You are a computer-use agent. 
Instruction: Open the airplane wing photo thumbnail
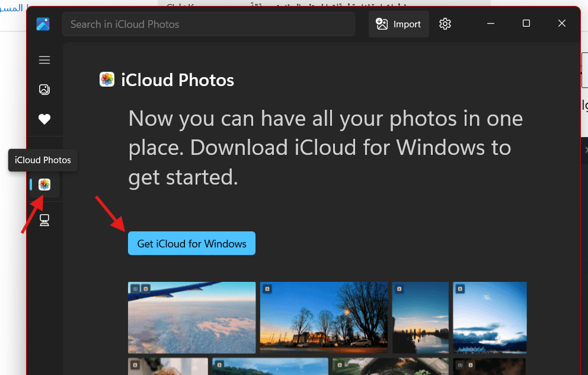coord(191,317)
